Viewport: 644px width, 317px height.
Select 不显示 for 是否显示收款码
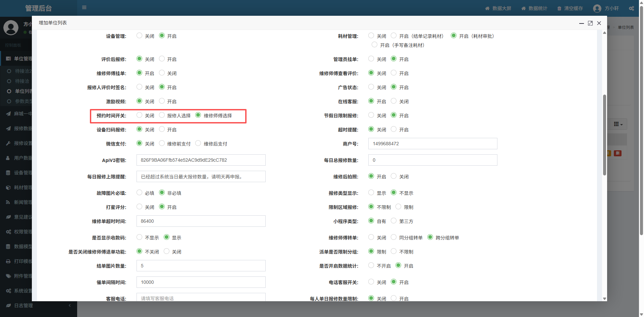click(x=139, y=237)
